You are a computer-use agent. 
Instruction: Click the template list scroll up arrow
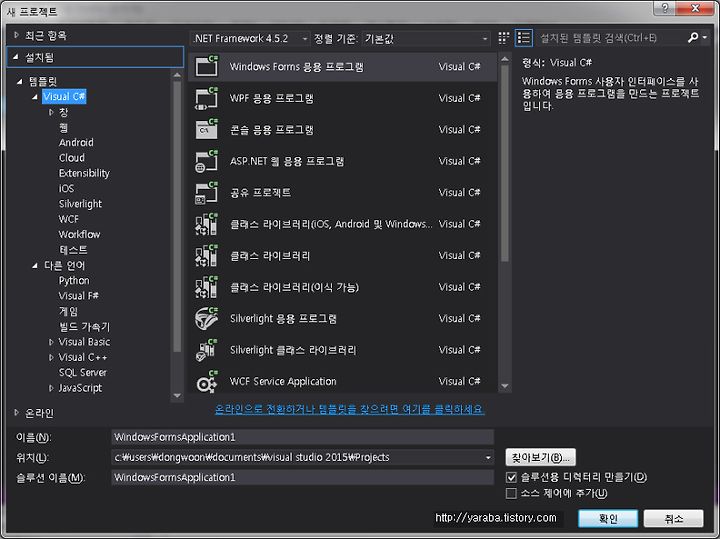tap(505, 59)
